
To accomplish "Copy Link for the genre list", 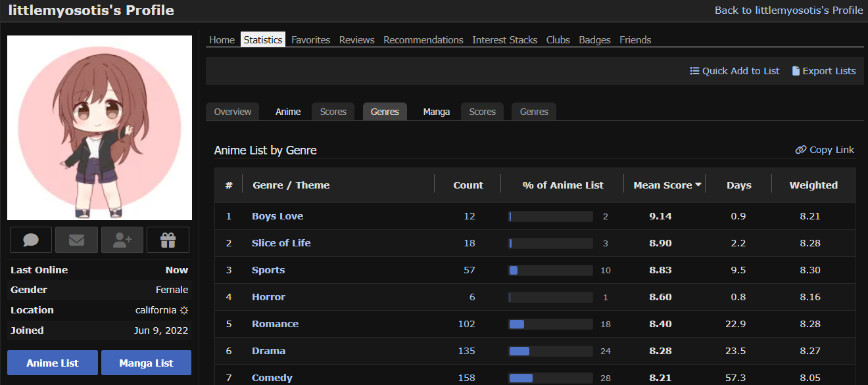I will click(x=825, y=150).
